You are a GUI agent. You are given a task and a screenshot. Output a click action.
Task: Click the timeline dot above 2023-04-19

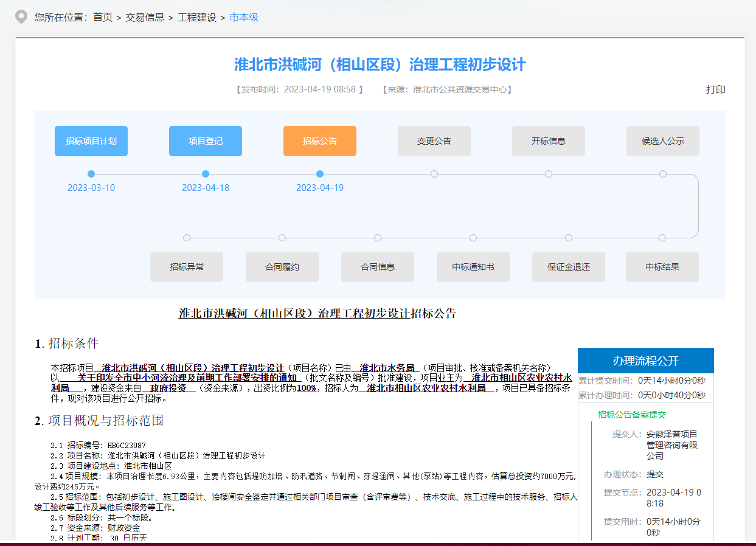tap(320, 174)
